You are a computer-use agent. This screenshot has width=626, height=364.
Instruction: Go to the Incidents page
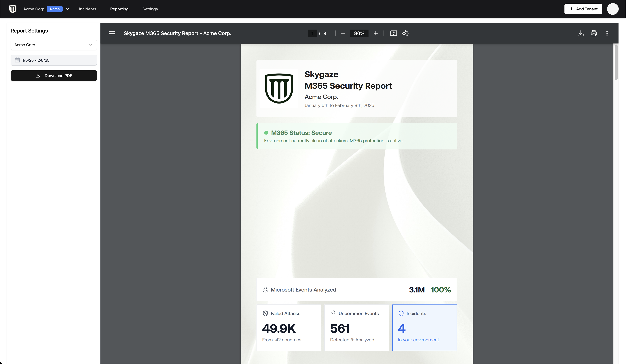tap(87, 9)
